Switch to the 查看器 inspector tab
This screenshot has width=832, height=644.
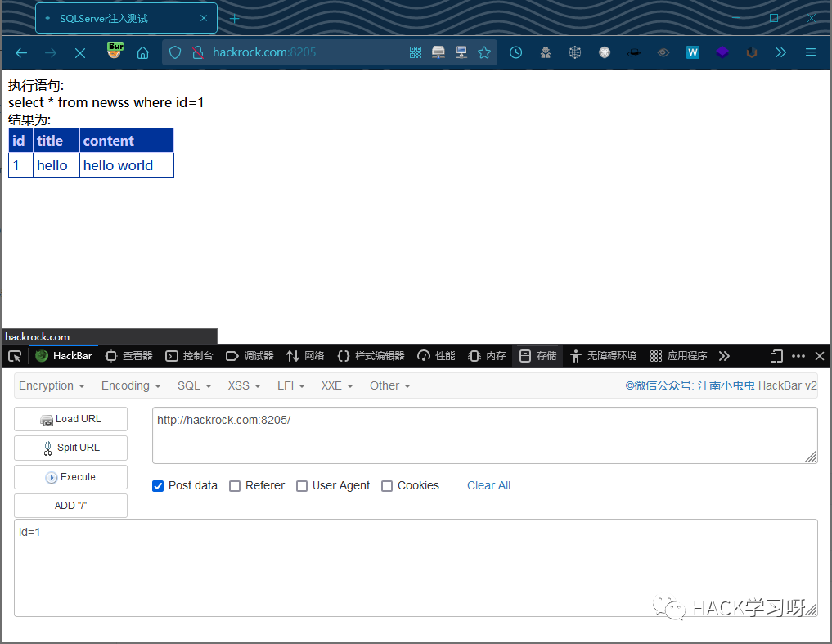(129, 356)
